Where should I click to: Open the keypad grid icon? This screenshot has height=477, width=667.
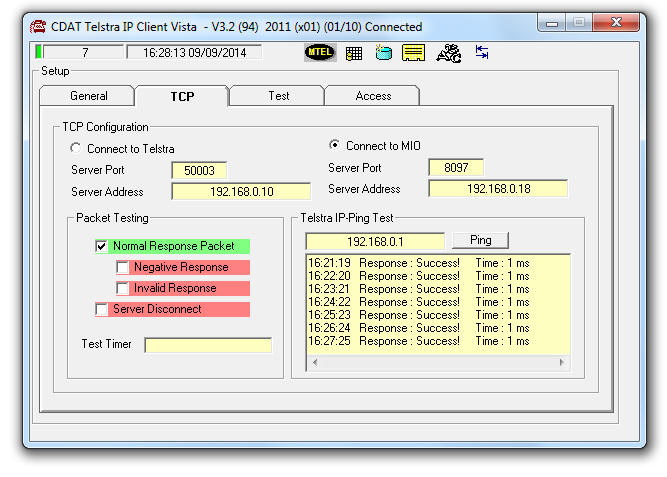tap(353, 53)
